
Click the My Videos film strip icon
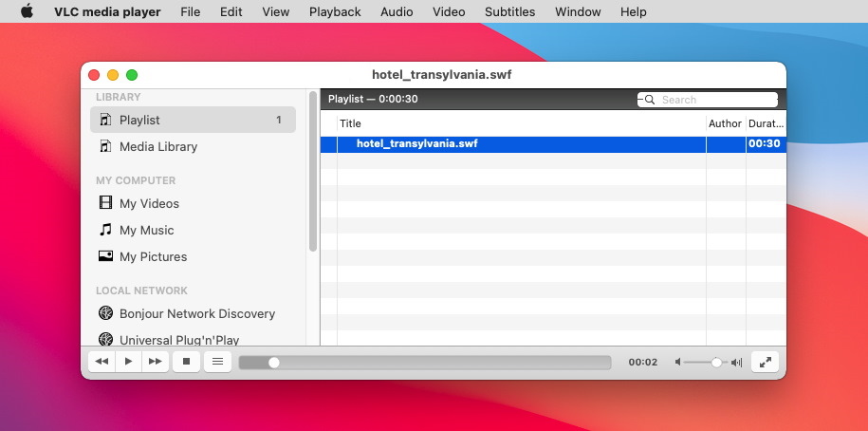point(105,202)
